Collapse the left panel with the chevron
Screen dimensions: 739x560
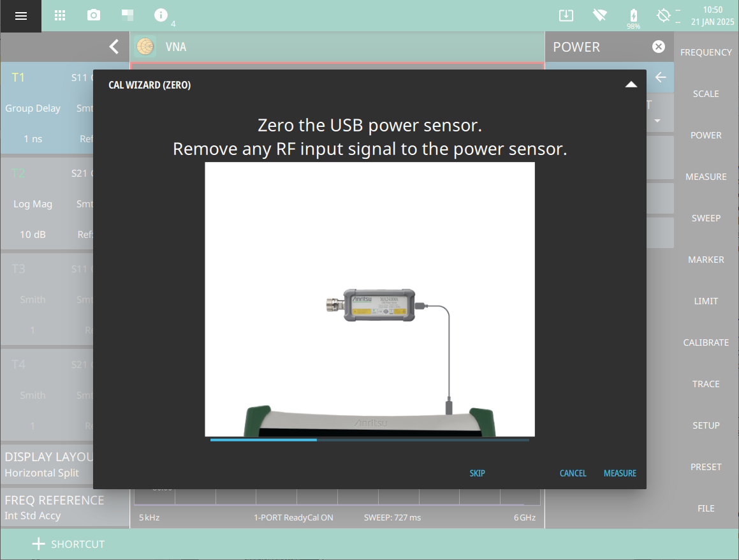(x=113, y=47)
